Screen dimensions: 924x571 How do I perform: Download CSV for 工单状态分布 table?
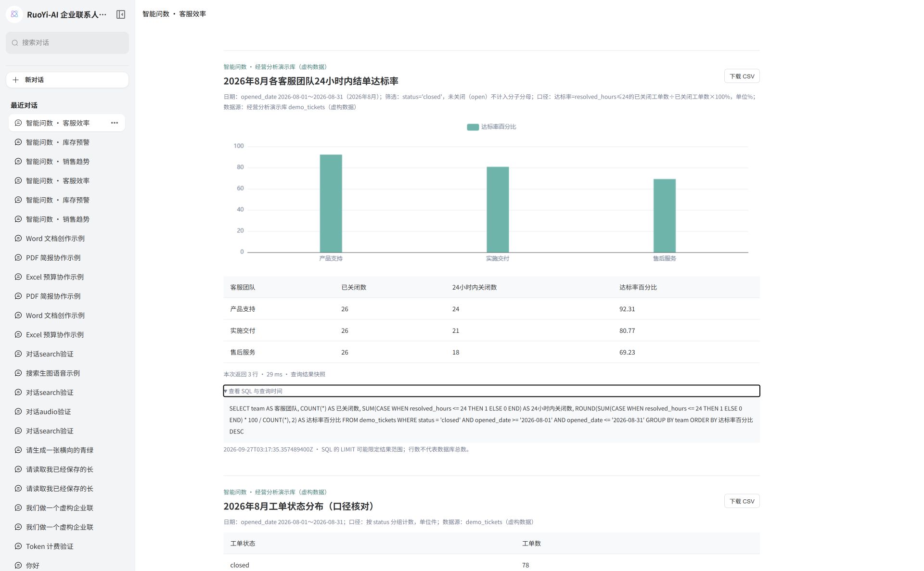click(x=742, y=501)
